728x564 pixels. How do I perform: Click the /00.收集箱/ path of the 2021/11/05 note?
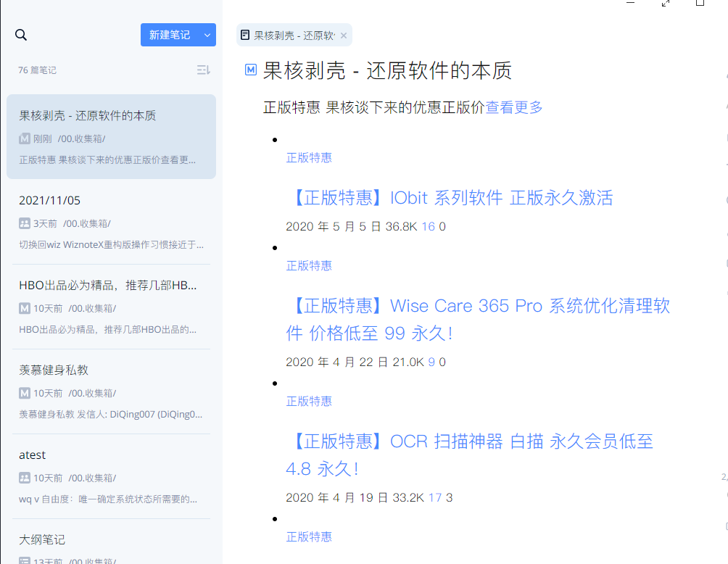87,224
